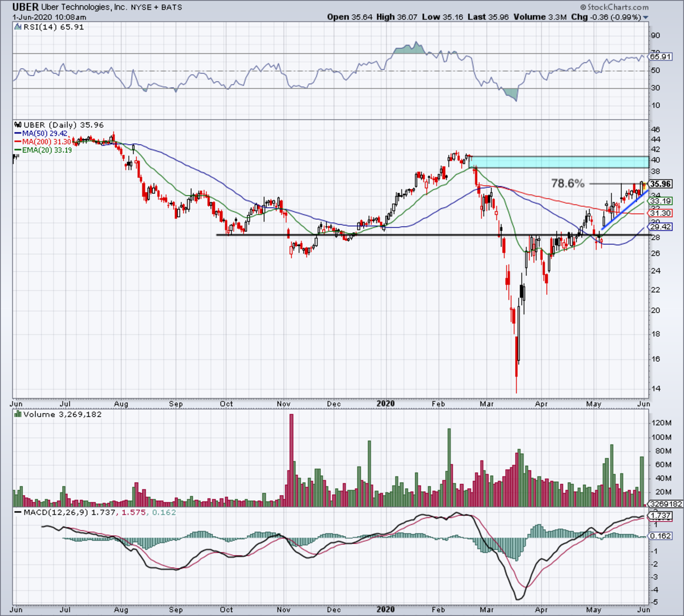Click the Low 35.16 value
This screenshot has width=684, height=616.
(443, 17)
